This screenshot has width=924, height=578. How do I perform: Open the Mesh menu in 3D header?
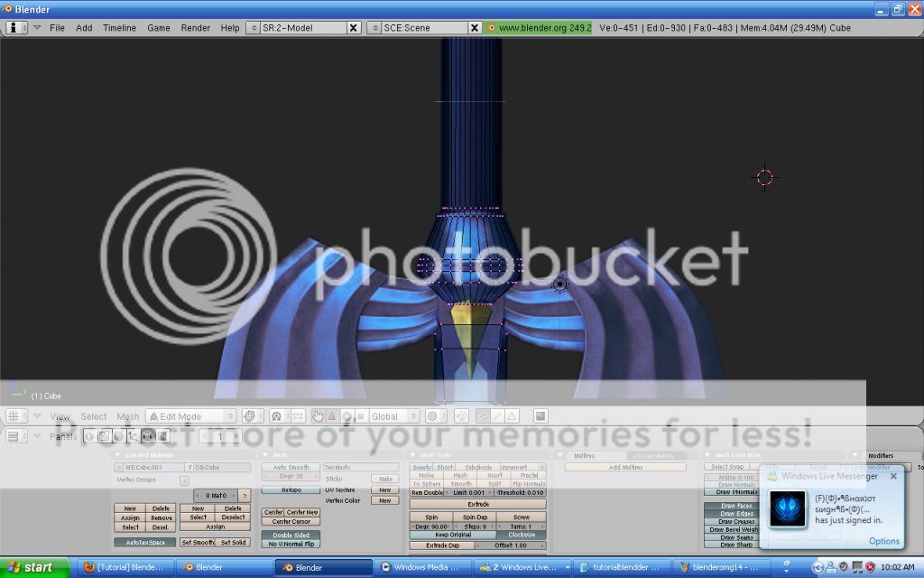coord(127,416)
